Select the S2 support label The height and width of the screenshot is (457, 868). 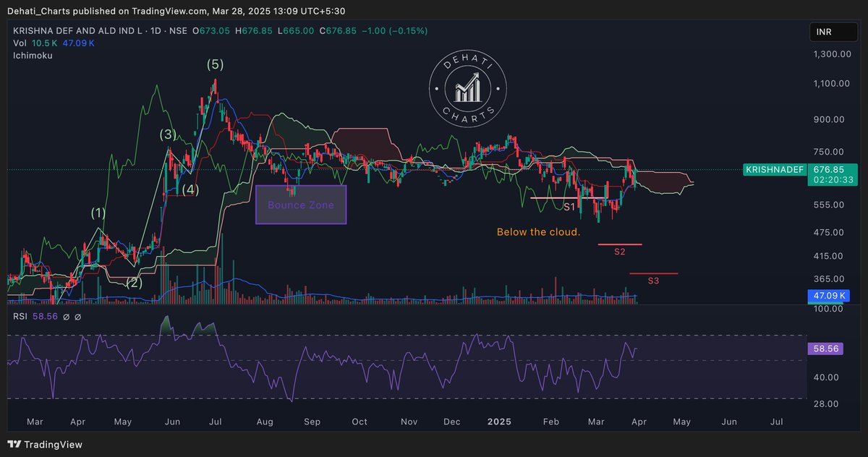[620, 252]
